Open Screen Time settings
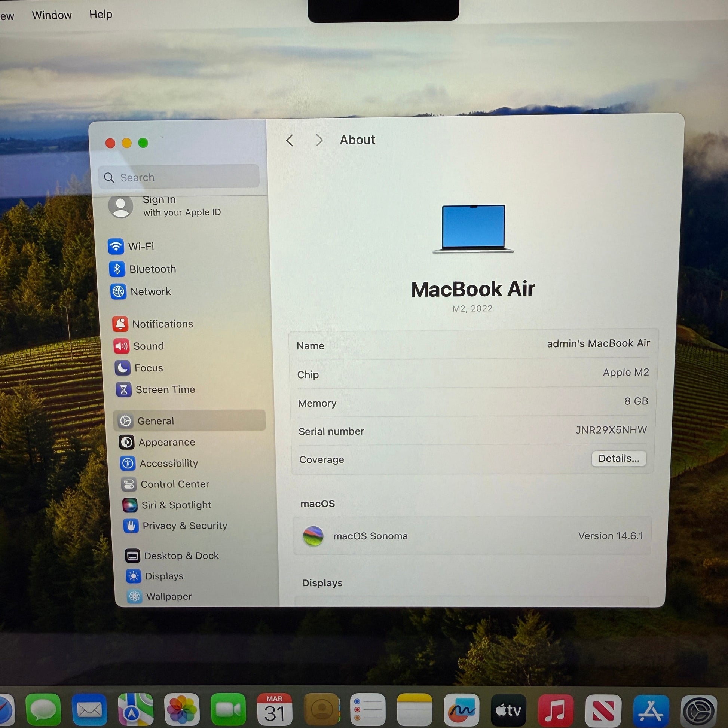Image resolution: width=728 pixels, height=728 pixels. [156, 389]
